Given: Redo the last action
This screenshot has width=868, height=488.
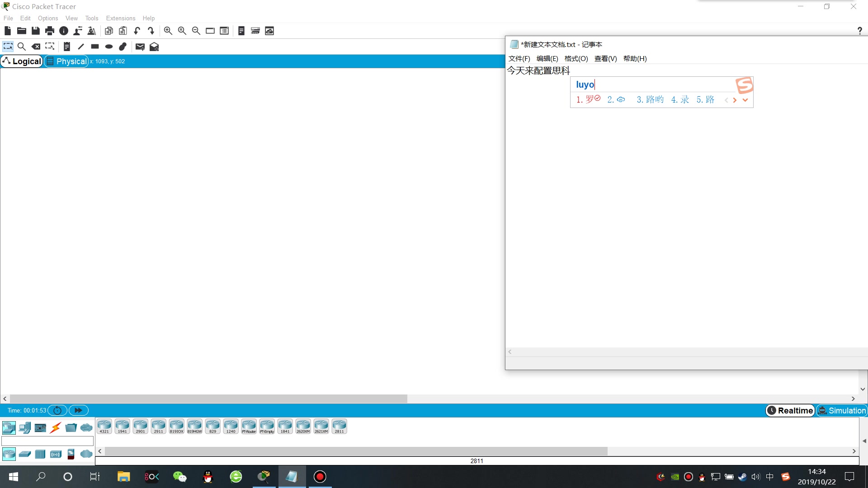Looking at the screenshot, I should click(151, 31).
